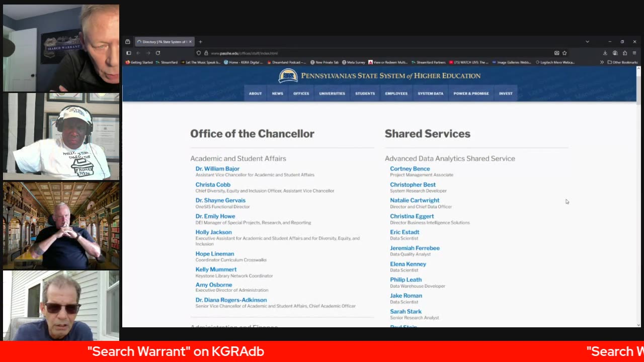
Task: Open Dr. Diana Rogers-Adkinson's profile link
Action: (231, 300)
